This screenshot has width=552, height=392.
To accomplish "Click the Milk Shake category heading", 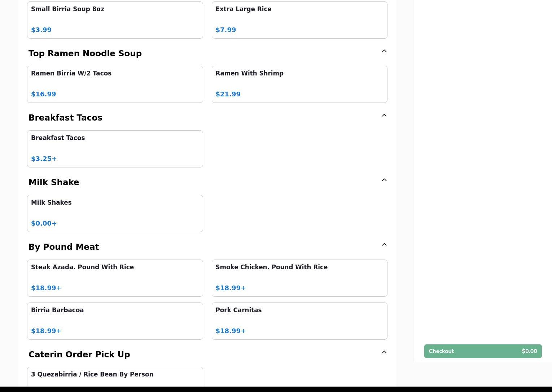I will point(54,182).
